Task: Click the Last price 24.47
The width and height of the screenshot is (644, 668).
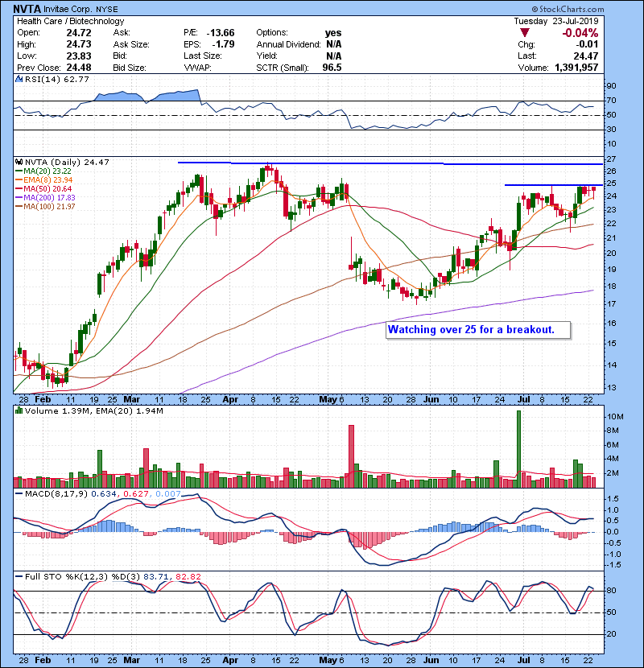Action: pos(586,56)
